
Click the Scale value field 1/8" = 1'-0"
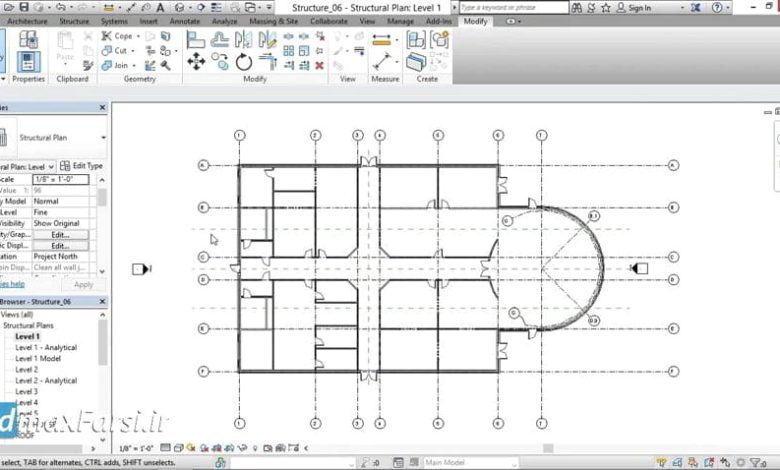[61, 179]
